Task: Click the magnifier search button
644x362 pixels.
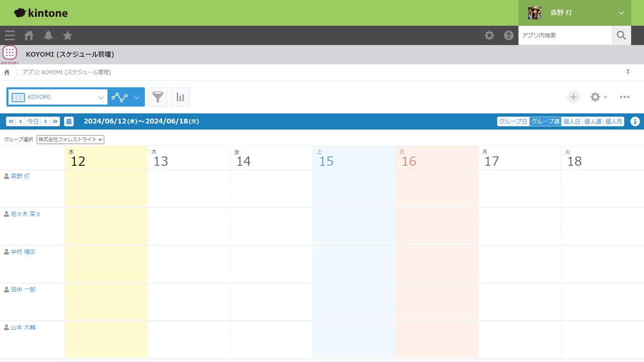Action: coord(621,35)
